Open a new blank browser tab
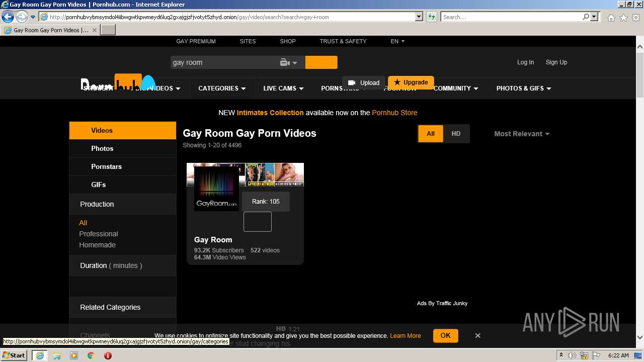Viewport: 644px width, 362px height. pyautogui.click(x=108, y=30)
